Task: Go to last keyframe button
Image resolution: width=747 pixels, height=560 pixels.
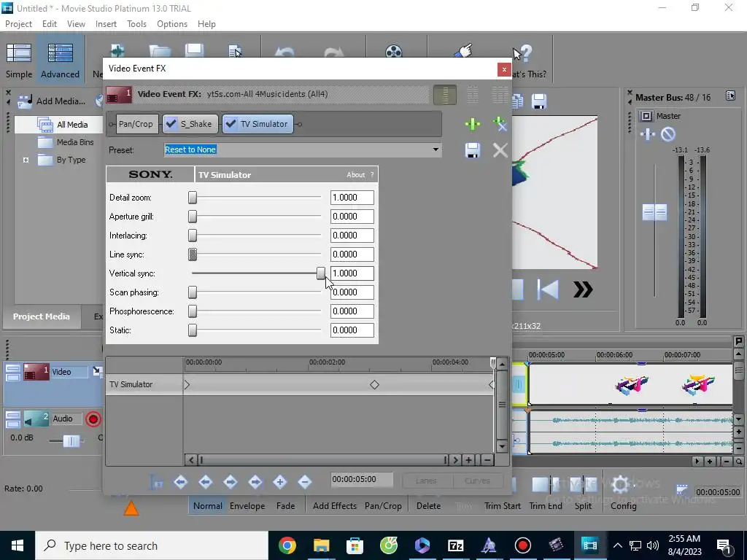Action: [255, 482]
